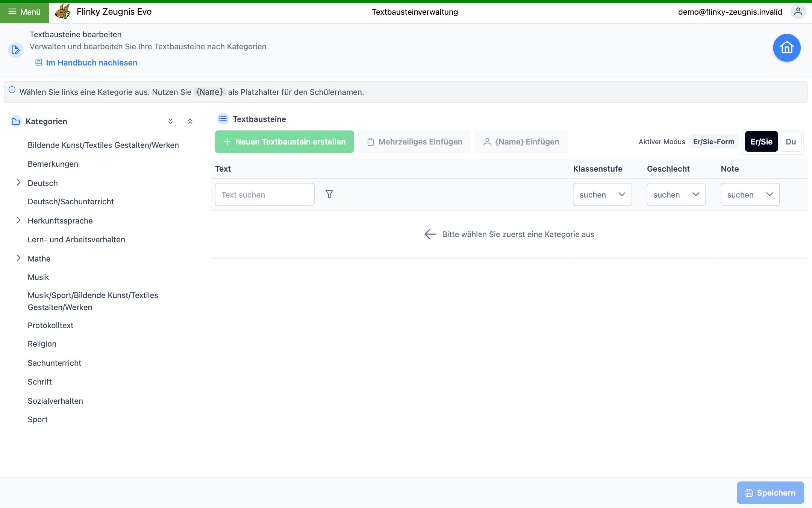Switch mode to Er/Sie form
This screenshot has width=812, height=508.
[x=761, y=141]
